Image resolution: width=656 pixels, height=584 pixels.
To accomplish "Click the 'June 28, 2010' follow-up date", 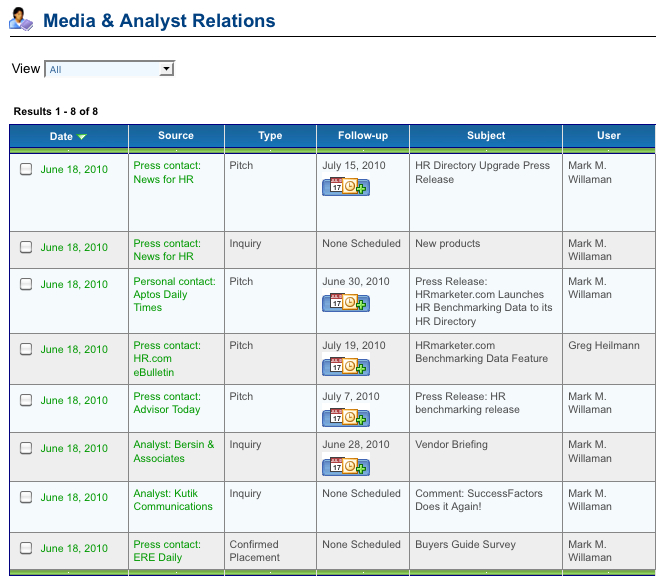I will pyautogui.click(x=356, y=445).
